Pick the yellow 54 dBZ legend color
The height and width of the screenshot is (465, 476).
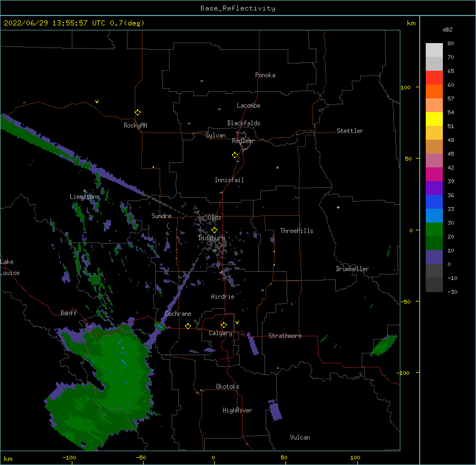tap(434, 119)
